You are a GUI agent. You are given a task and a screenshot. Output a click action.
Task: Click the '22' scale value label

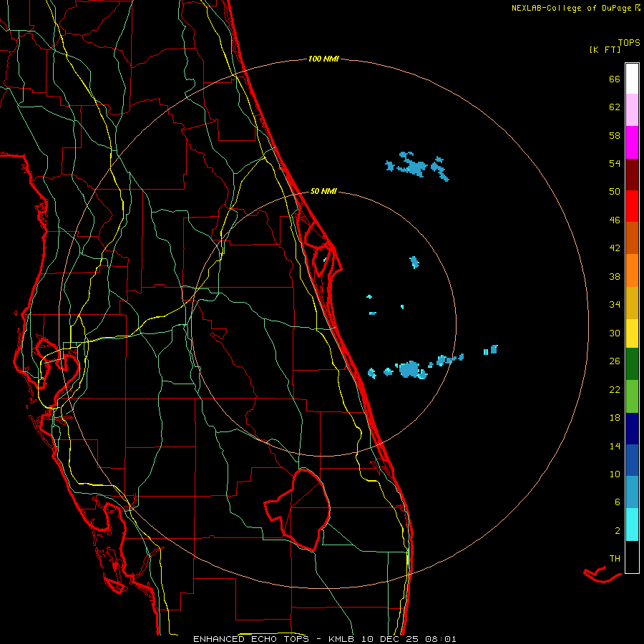click(615, 389)
